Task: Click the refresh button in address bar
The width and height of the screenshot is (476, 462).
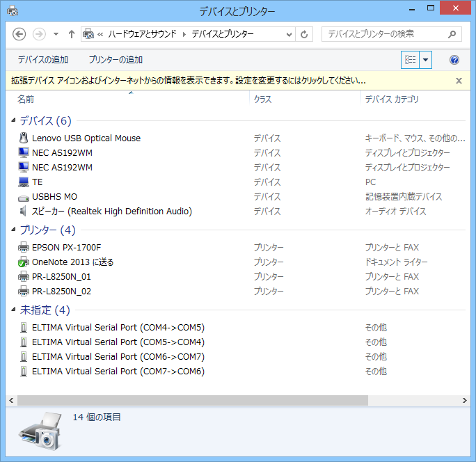Action: click(x=304, y=34)
